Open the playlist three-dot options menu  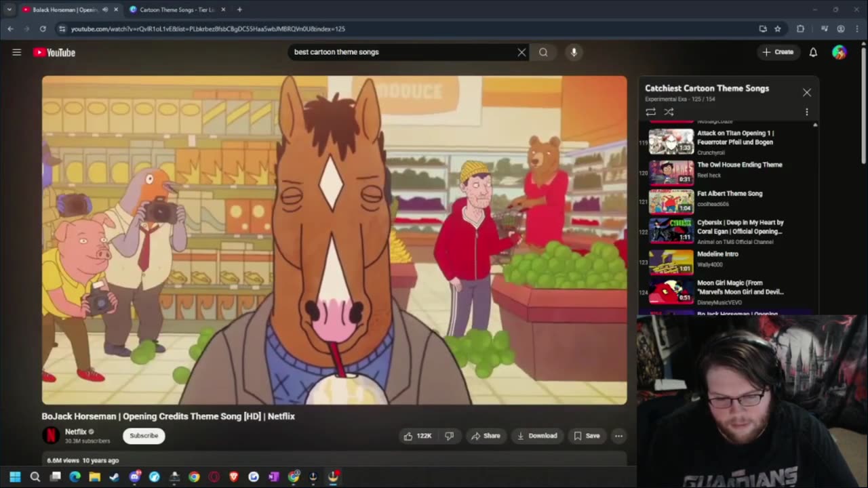807,112
